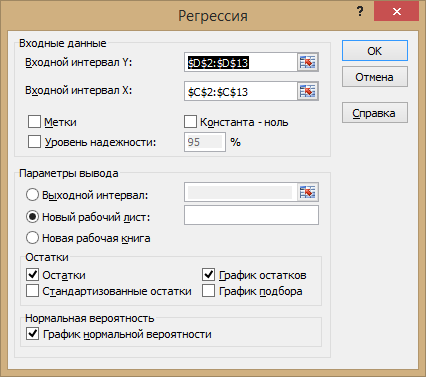
Task: Enable Уровень надежности checkbox
Action: (34, 142)
